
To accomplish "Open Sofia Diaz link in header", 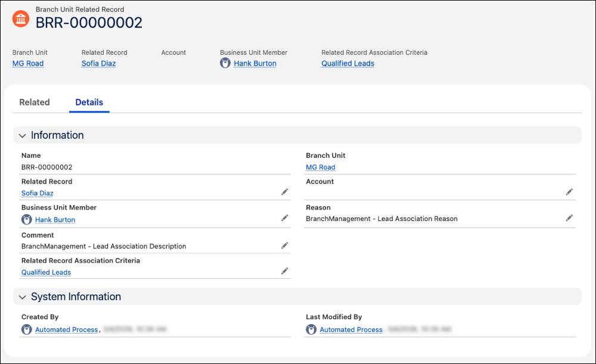I will [x=98, y=64].
